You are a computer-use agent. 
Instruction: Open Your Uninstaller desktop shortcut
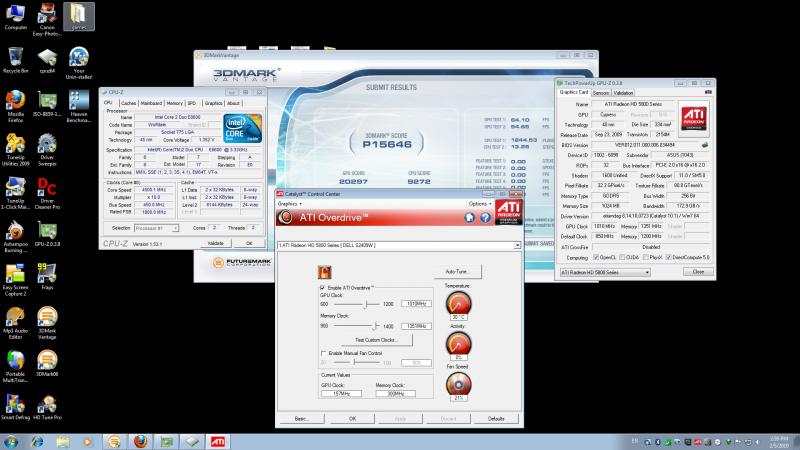(79, 63)
